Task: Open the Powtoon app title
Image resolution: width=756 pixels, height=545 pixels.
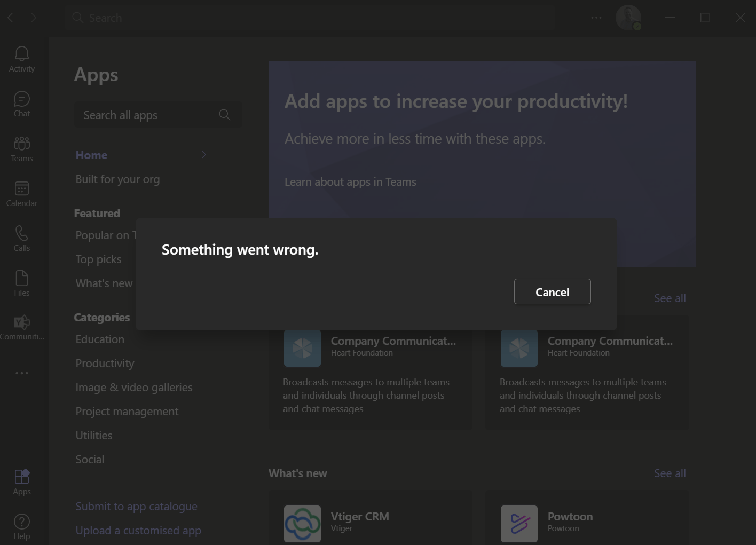Action: click(x=570, y=517)
